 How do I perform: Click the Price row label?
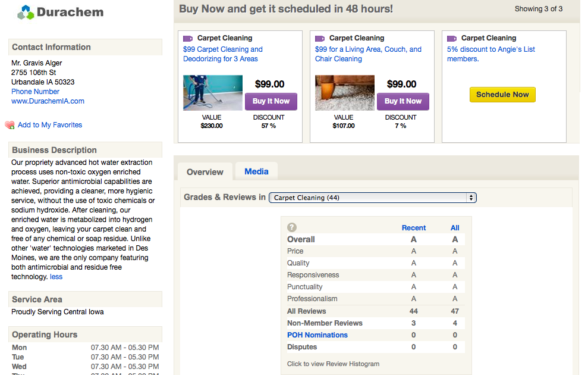coord(295,251)
